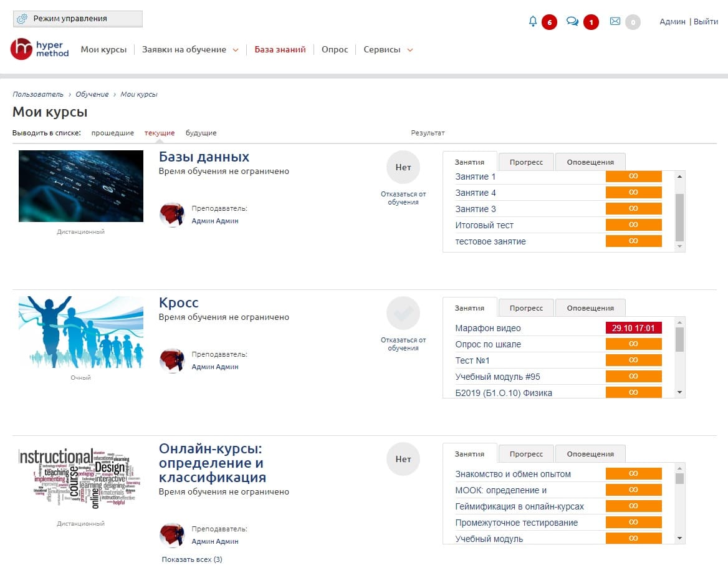The image size is (728, 565).
Task: Click Показать всех (3) link
Action: [192, 559]
